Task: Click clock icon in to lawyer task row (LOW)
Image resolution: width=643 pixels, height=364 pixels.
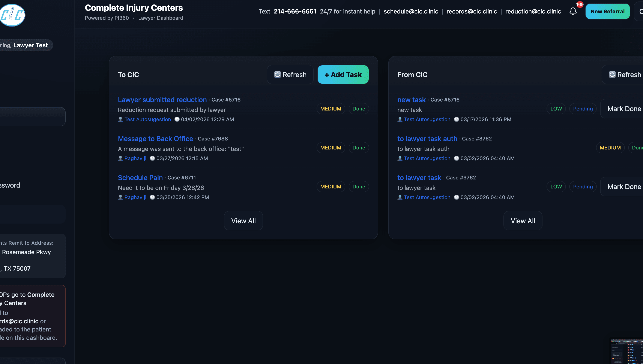Action: (456, 197)
